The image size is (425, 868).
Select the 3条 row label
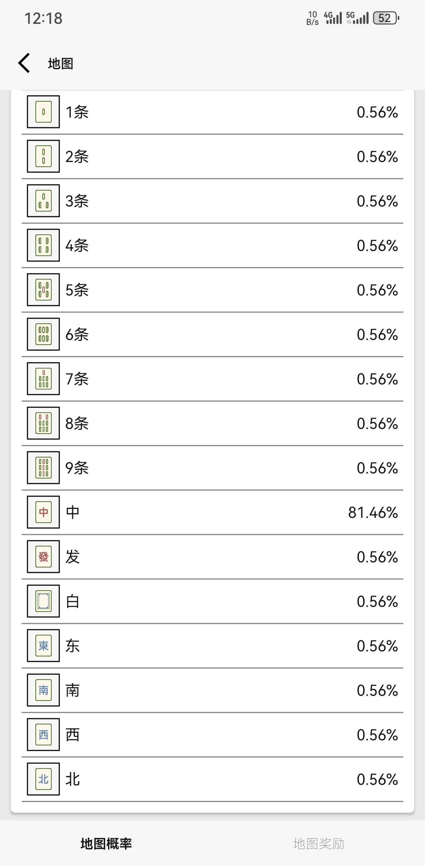coord(77,201)
